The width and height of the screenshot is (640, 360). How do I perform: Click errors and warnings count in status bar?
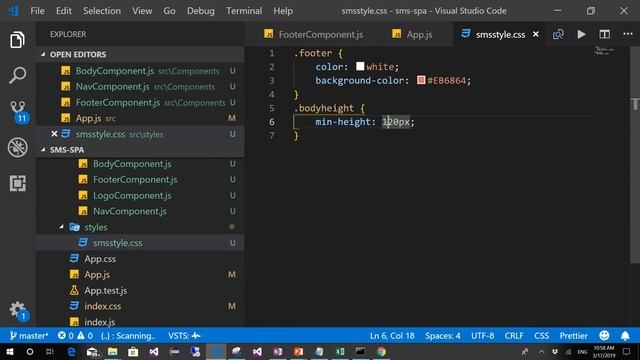tap(75, 336)
